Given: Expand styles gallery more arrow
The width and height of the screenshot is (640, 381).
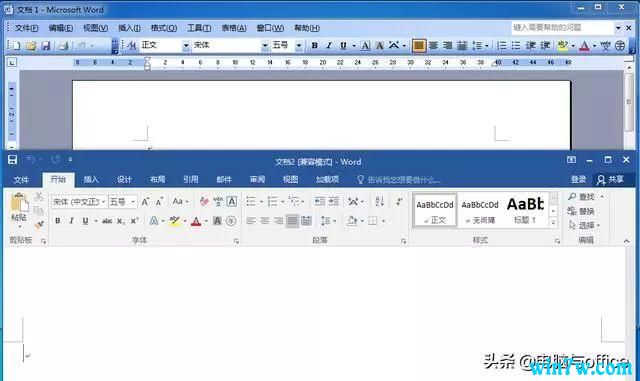Looking at the screenshot, I should [553, 223].
